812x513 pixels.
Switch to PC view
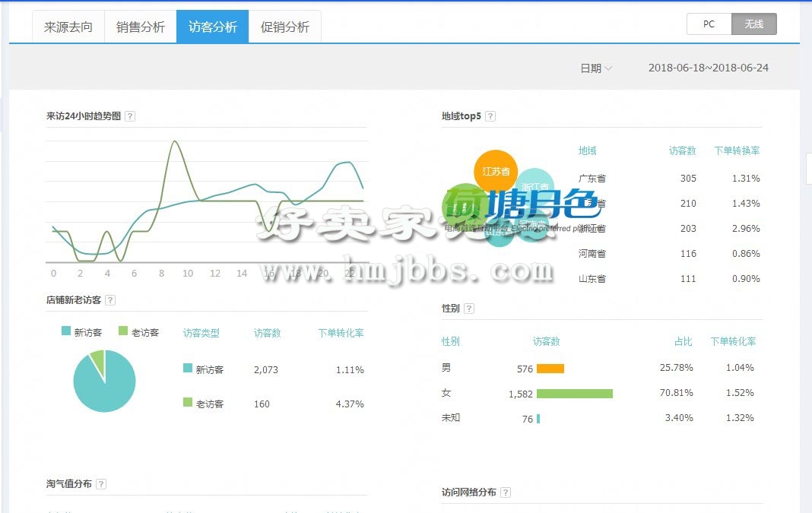709,24
